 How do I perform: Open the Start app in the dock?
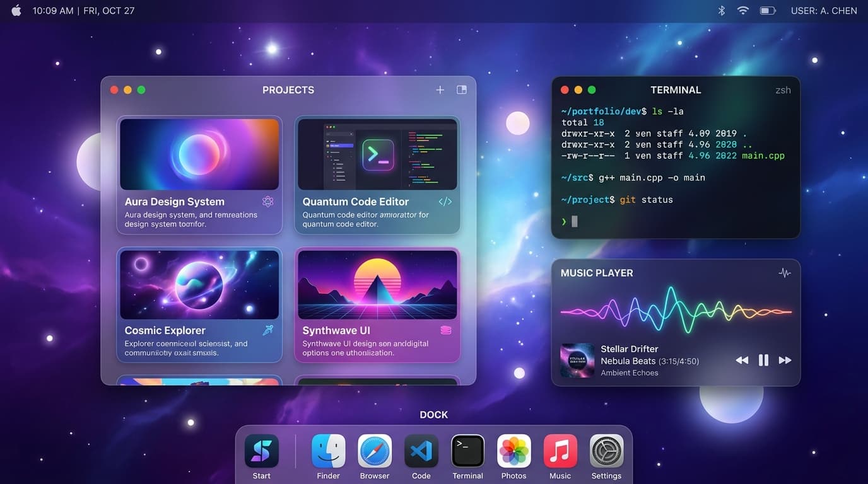tap(261, 451)
